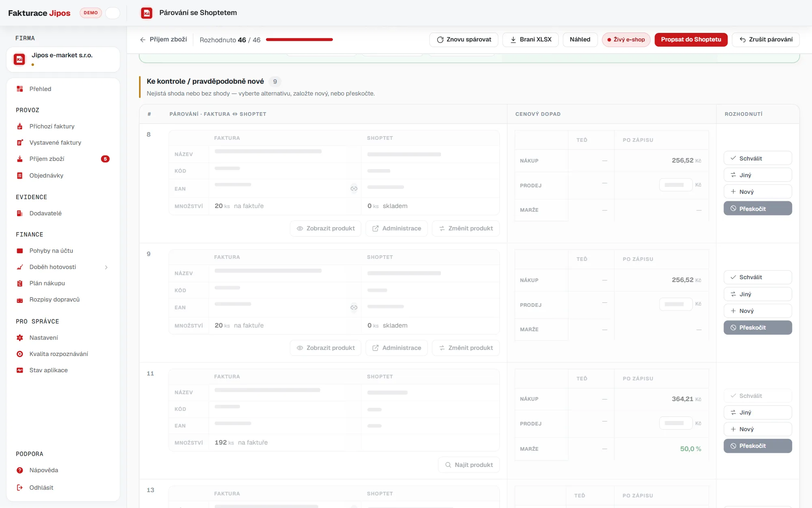This screenshot has width=812, height=508.
Task: Select Objednávky in the sidebar
Action: [x=63, y=176]
